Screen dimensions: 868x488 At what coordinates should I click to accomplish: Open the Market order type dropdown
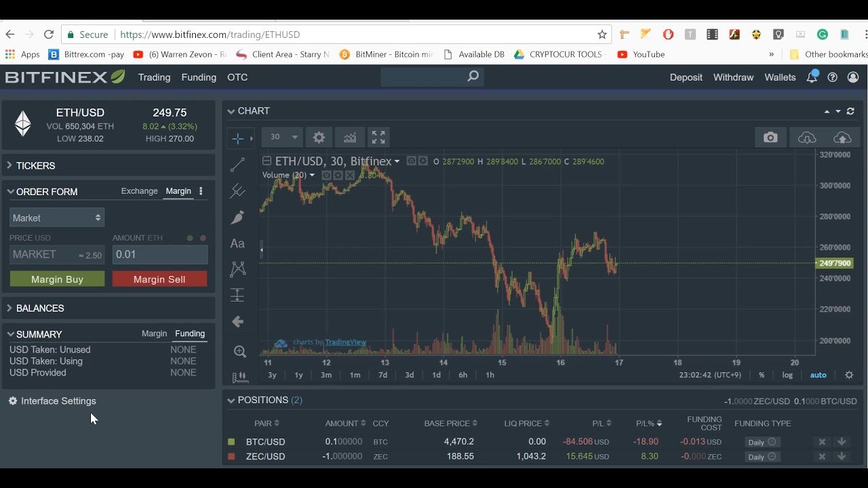click(57, 218)
